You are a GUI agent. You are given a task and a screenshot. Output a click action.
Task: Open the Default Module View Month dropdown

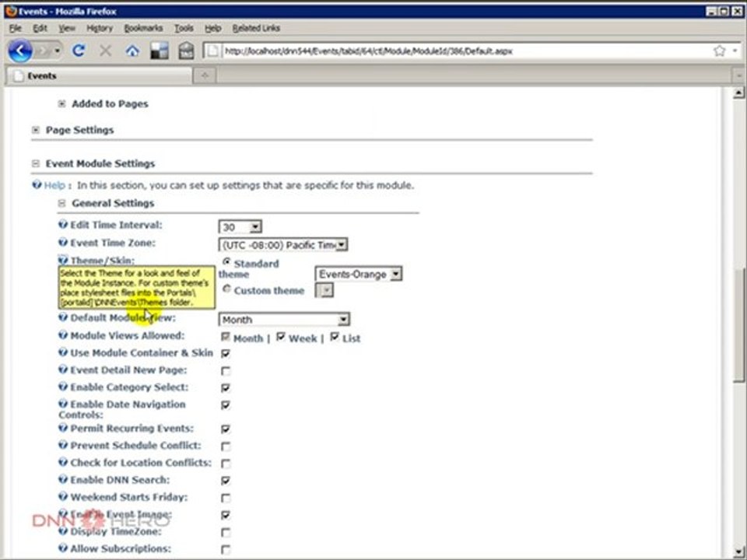(285, 319)
